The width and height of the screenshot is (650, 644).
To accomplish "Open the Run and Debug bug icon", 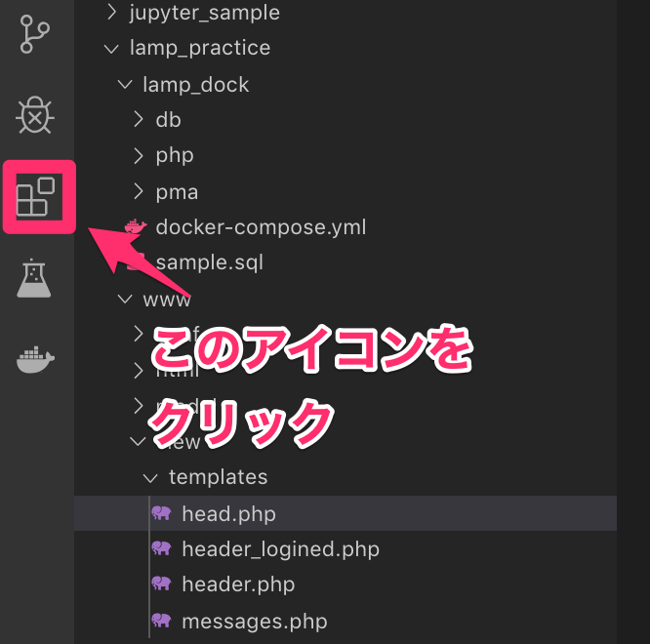I will coord(35,115).
